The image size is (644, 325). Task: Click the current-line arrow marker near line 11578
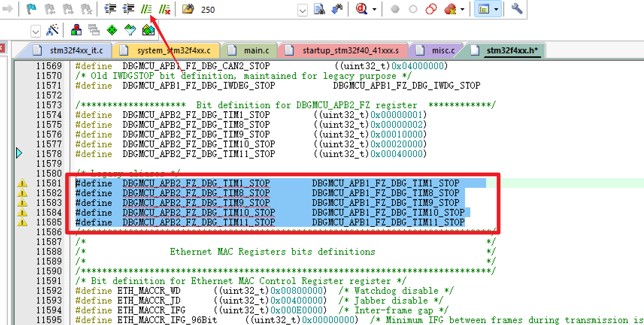pos(19,153)
